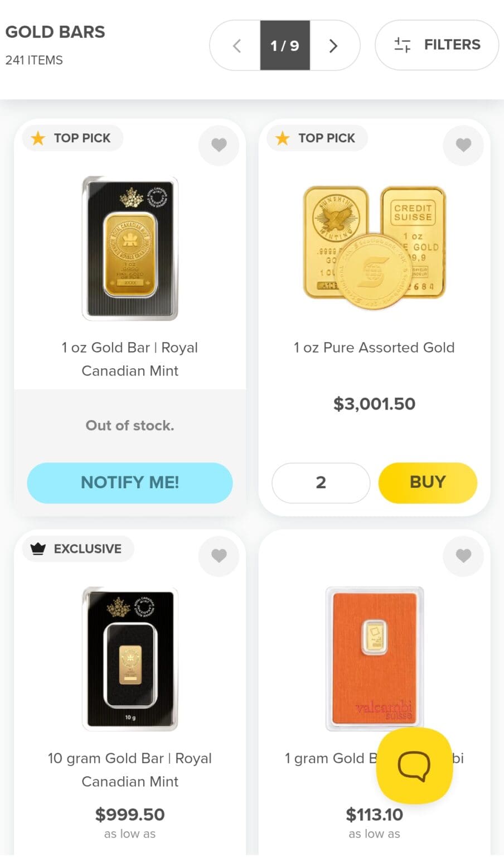Favorite the 10 gram Royal Canadian Mint bar

tap(219, 556)
